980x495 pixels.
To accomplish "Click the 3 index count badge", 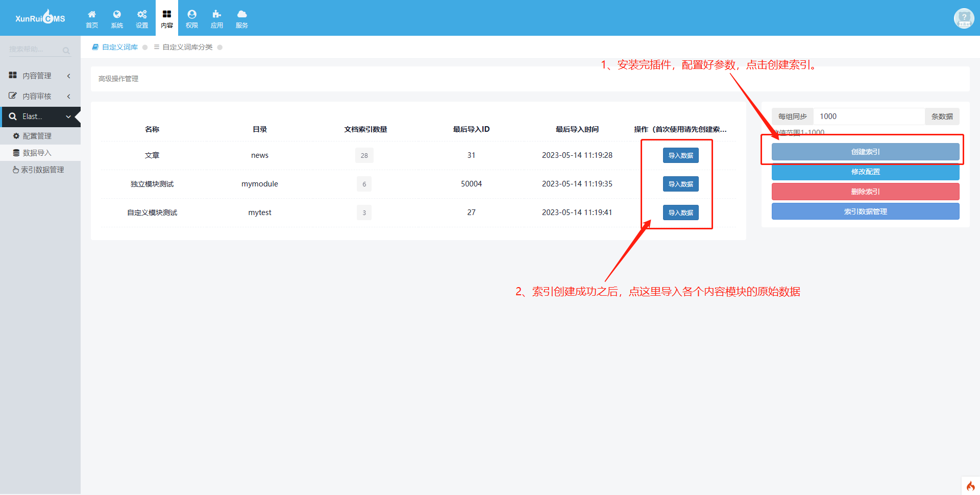I will [x=364, y=213].
